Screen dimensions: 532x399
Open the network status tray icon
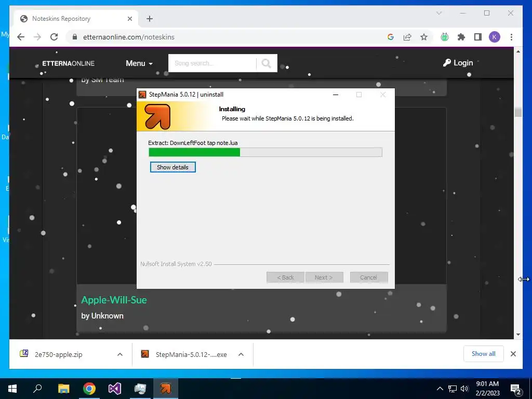click(453, 389)
